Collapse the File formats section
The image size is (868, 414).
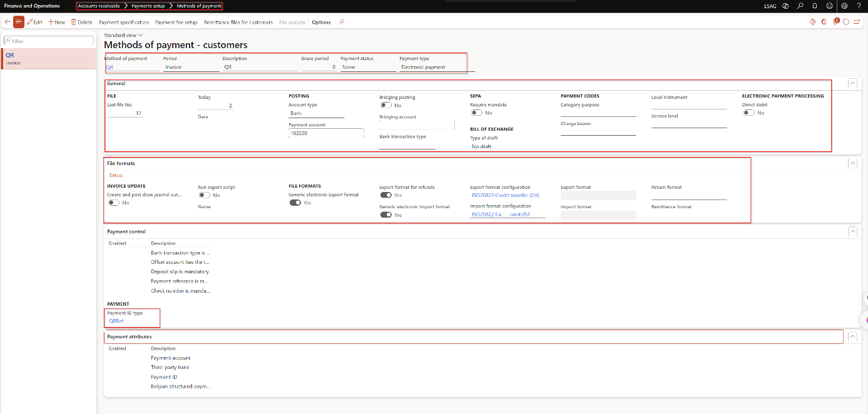(852, 163)
